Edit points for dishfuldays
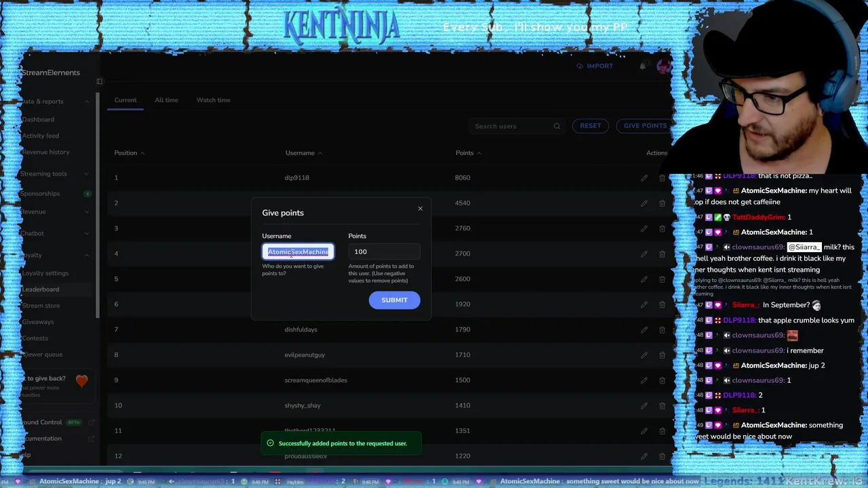Viewport: 868px width, 488px height. 644,330
